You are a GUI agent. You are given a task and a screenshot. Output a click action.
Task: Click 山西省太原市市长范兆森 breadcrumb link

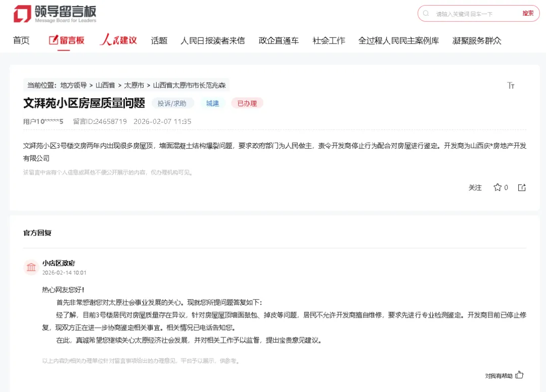190,85
